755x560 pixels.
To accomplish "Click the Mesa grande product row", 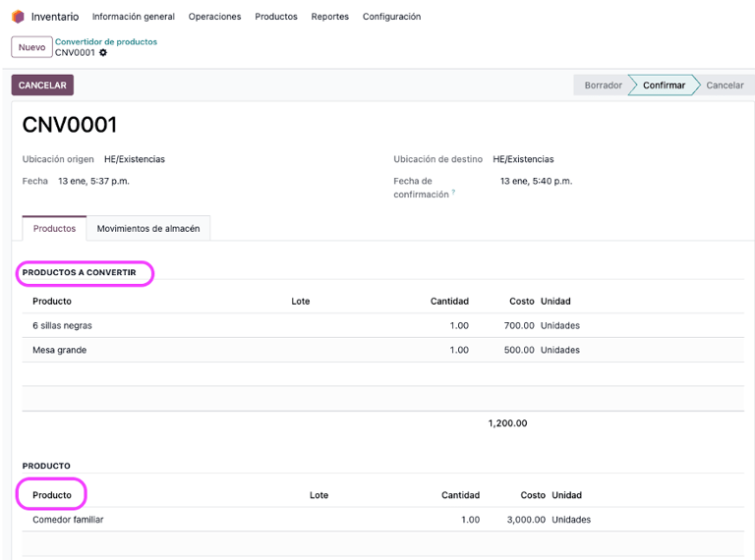I will (x=59, y=350).
